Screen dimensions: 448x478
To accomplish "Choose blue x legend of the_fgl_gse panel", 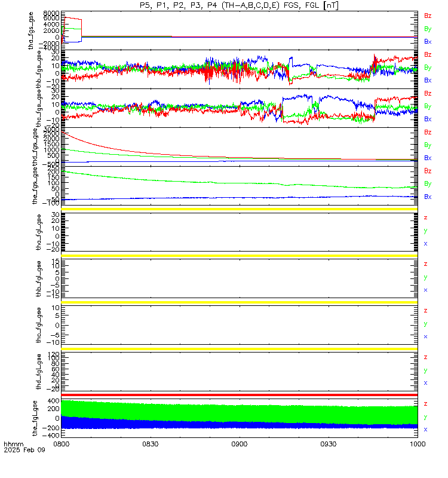I will (x=425, y=430).
